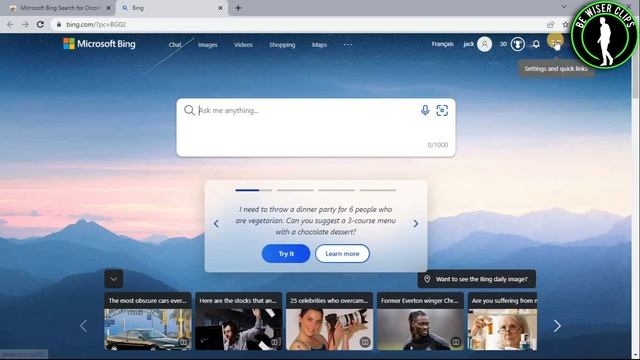This screenshot has height=360, width=640.
Task: Open Settings and quick links menu
Action: tap(555, 42)
